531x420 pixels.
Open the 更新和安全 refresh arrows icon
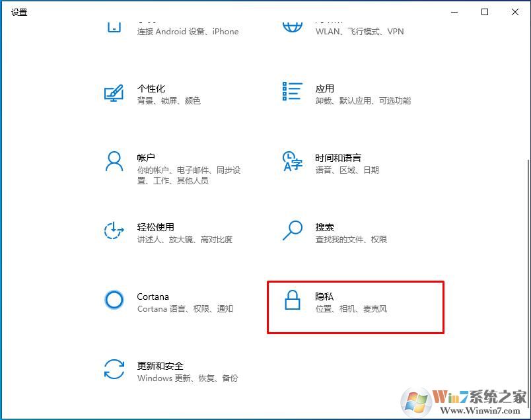114,369
